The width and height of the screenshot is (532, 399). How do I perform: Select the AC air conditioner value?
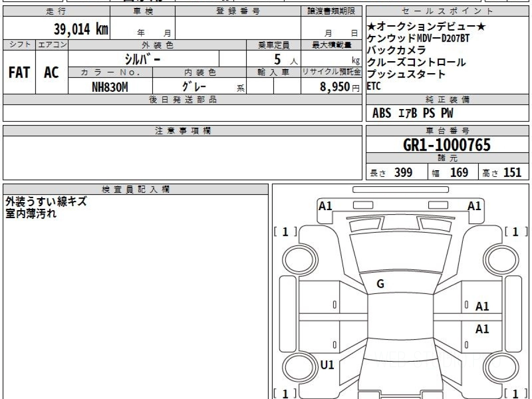[51, 72]
